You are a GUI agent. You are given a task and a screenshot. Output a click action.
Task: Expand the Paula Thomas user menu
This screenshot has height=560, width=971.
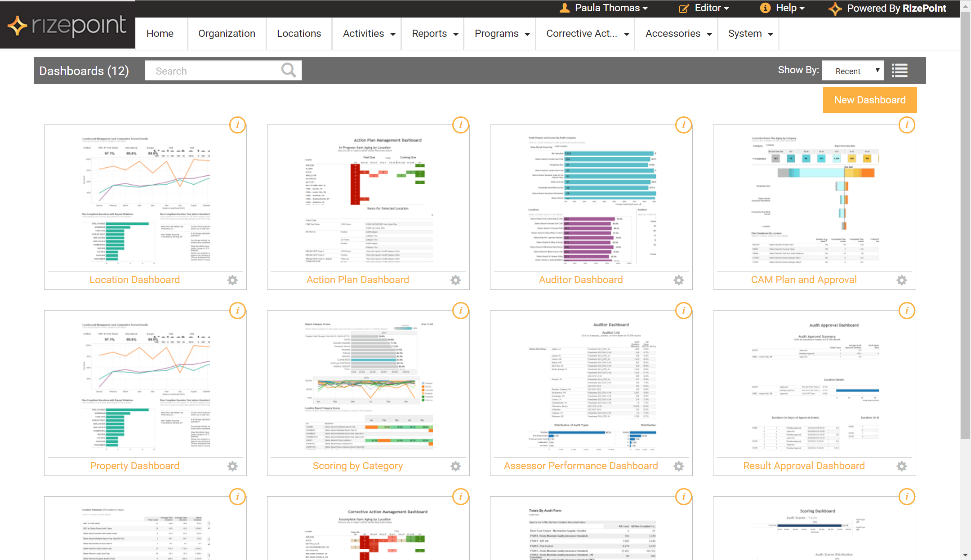pos(604,8)
